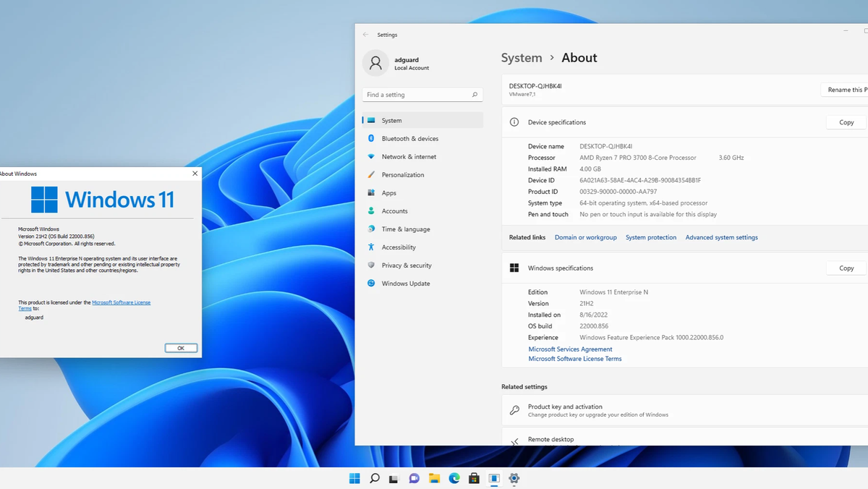Close the About Windows dialog
Screen dimensions: 868x489
195,174
